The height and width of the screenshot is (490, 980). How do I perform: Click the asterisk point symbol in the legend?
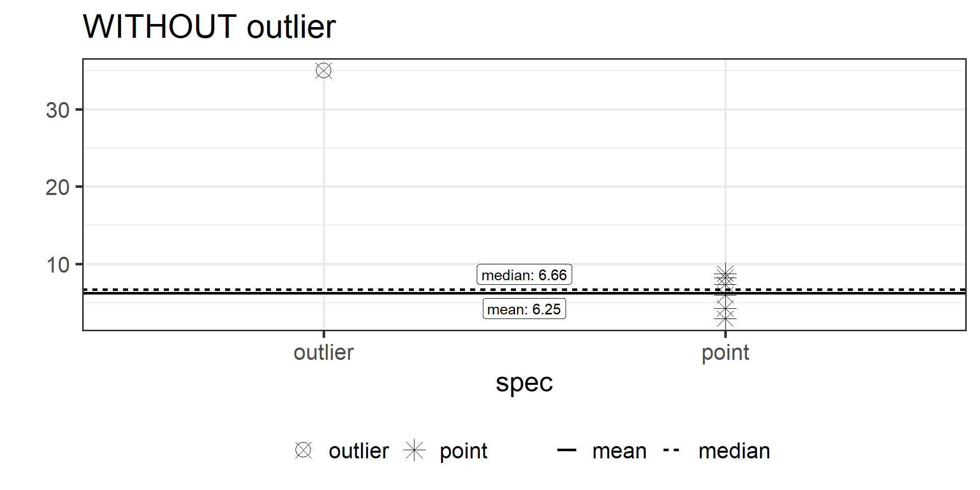pos(414,450)
